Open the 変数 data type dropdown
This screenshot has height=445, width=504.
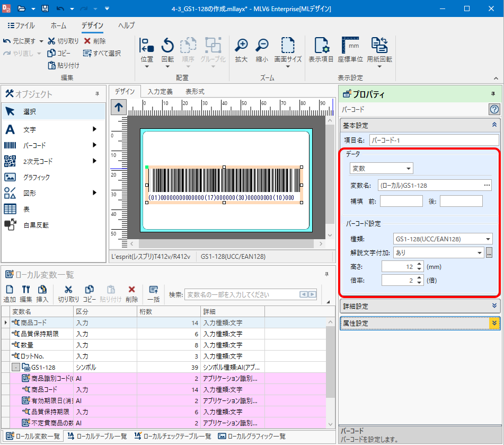click(381, 168)
